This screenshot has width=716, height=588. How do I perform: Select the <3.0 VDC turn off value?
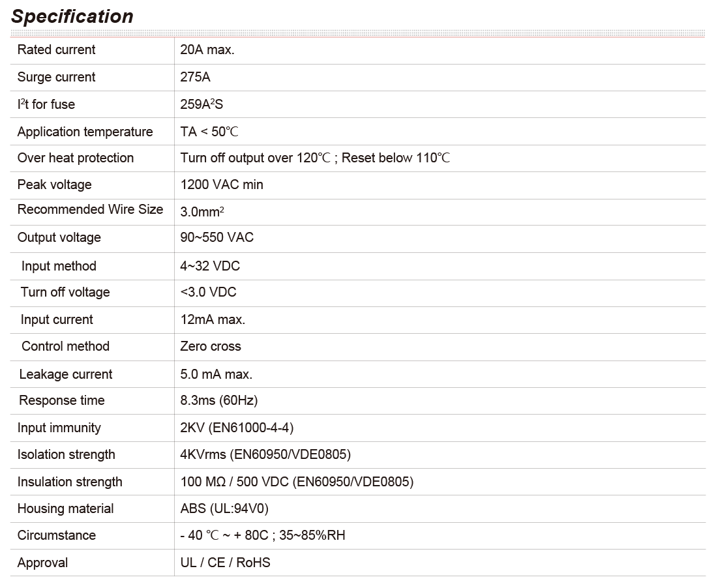[x=208, y=292]
